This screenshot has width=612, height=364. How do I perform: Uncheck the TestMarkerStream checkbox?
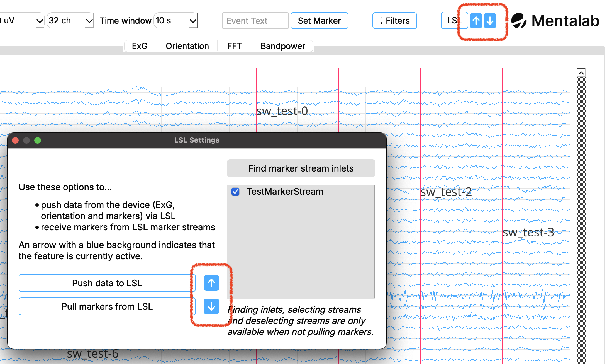point(235,192)
